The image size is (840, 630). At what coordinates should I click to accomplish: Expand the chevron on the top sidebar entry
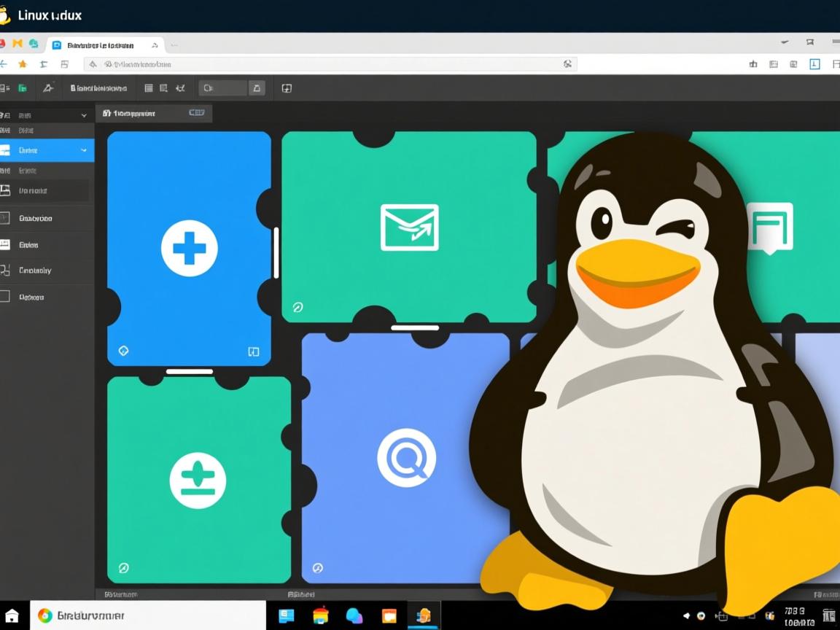tap(84, 114)
